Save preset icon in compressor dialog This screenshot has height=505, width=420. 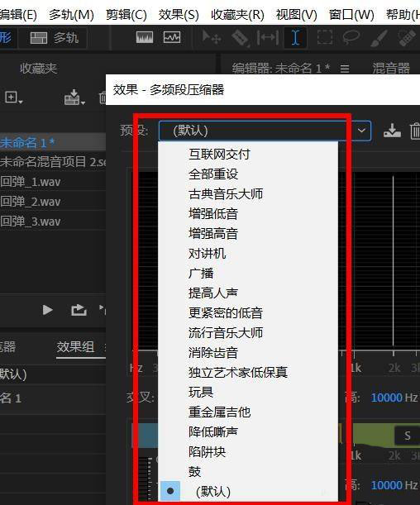click(392, 131)
